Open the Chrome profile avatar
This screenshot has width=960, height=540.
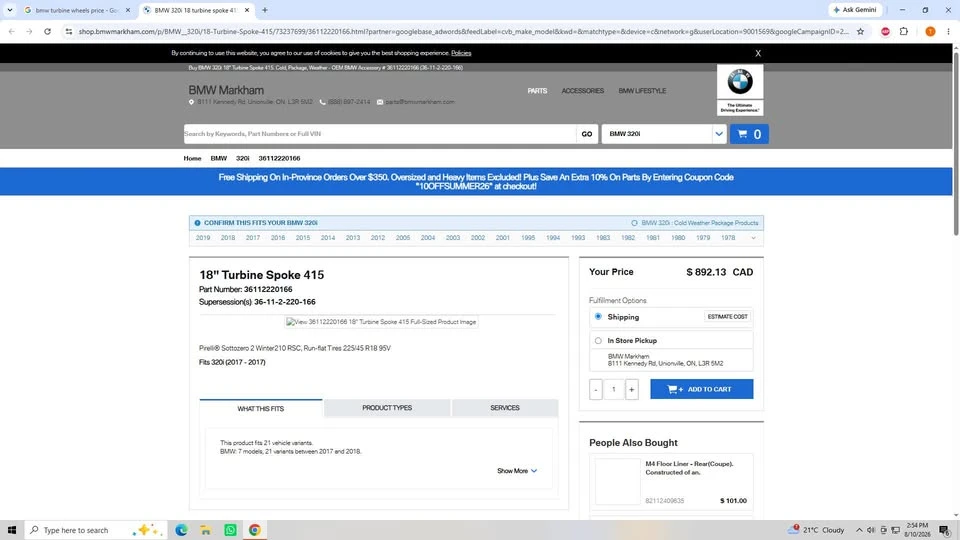coord(930,31)
